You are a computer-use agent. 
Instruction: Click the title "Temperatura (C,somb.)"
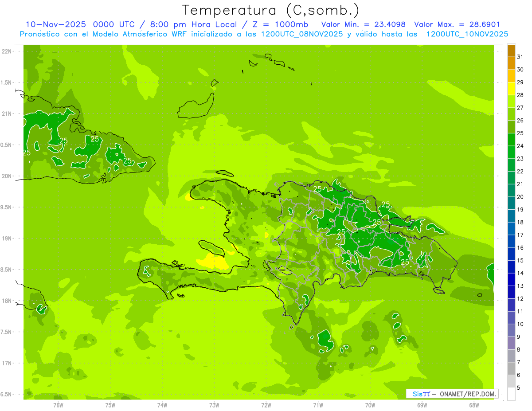tap(270, 10)
